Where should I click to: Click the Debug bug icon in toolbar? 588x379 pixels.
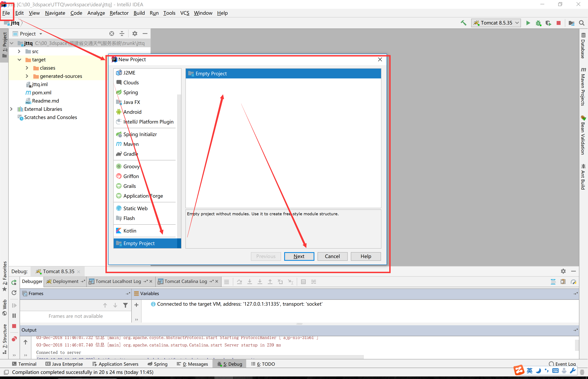click(538, 23)
